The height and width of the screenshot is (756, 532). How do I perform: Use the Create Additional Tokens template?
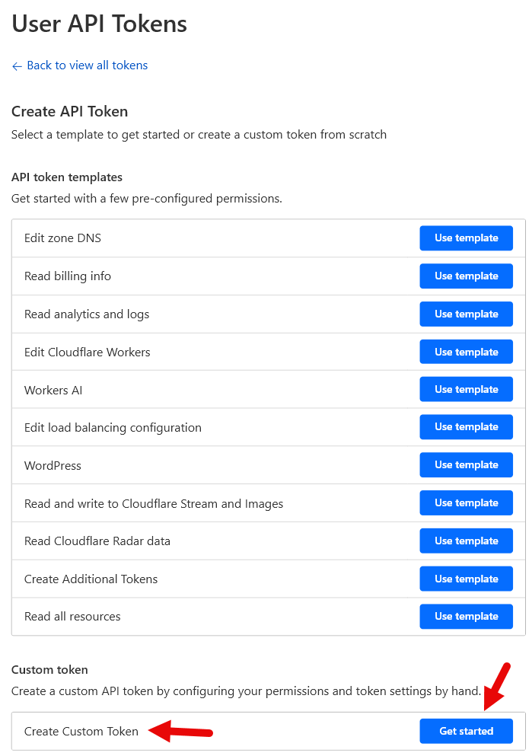(466, 579)
